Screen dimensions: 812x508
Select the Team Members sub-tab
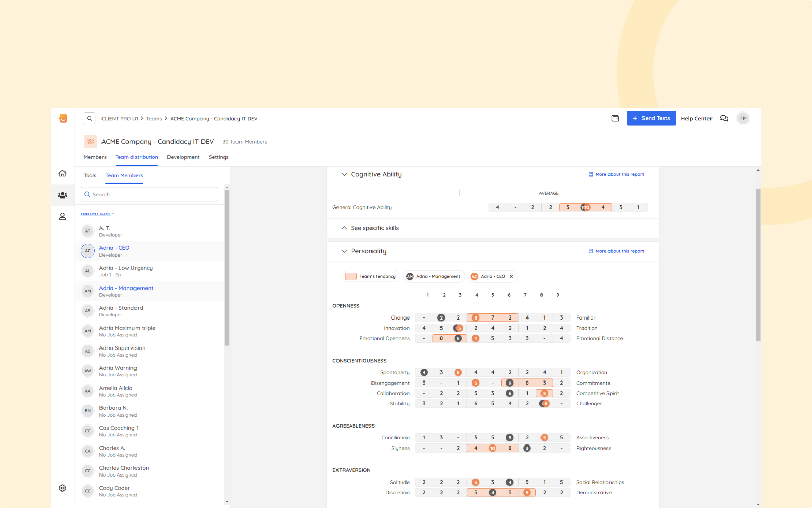pos(124,176)
